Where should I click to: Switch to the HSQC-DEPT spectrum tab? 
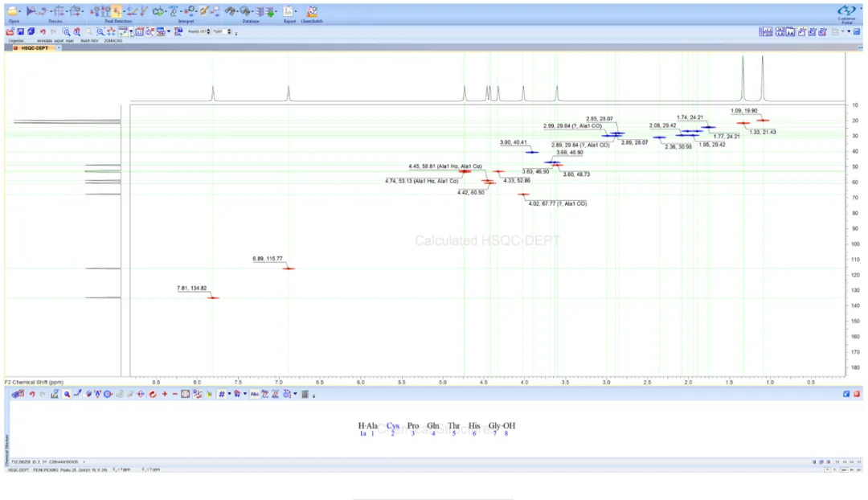click(34, 48)
